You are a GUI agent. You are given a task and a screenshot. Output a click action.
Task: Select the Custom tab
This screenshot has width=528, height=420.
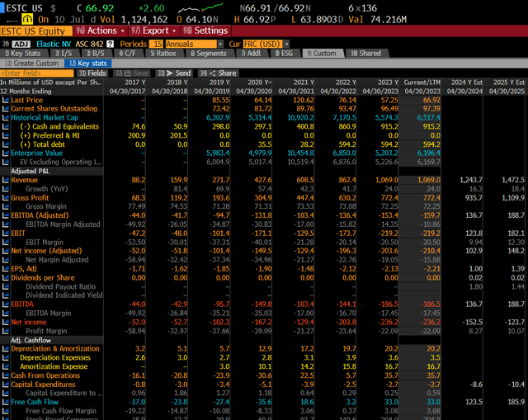point(323,54)
